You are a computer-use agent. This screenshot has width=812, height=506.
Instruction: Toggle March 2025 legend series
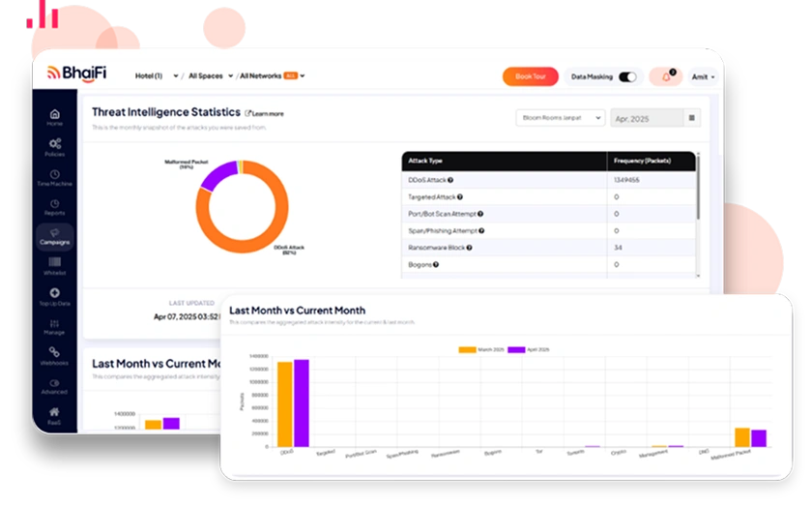481,349
